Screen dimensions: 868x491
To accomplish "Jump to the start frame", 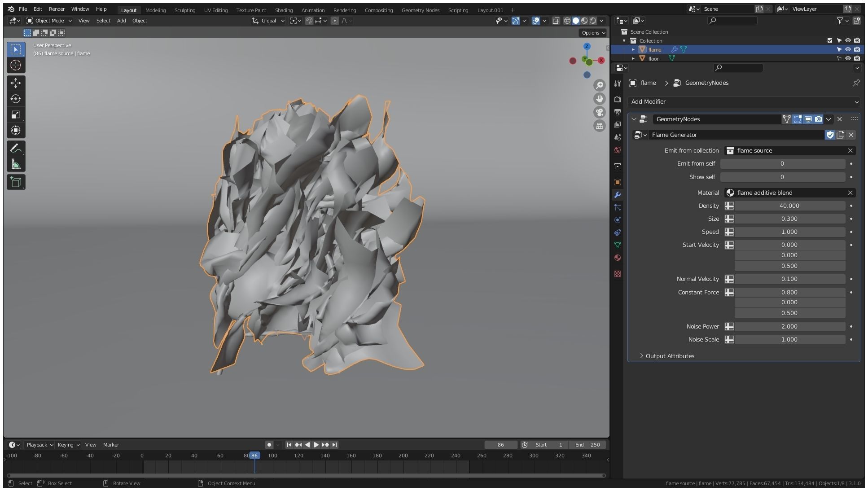I will pyautogui.click(x=289, y=445).
